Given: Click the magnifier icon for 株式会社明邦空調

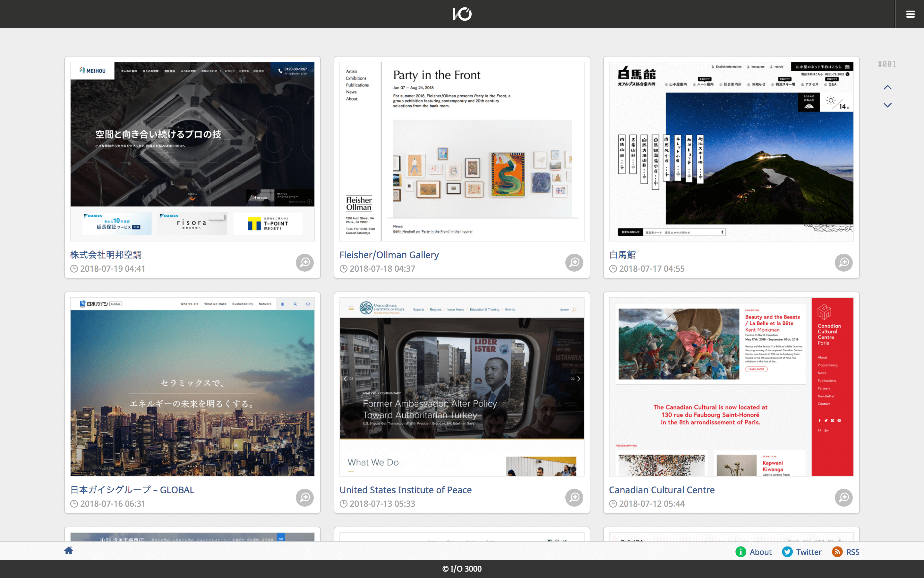Looking at the screenshot, I should 305,263.
